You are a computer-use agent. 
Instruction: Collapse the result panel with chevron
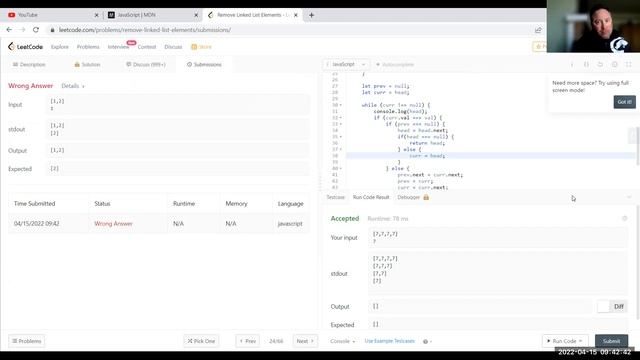629,197
